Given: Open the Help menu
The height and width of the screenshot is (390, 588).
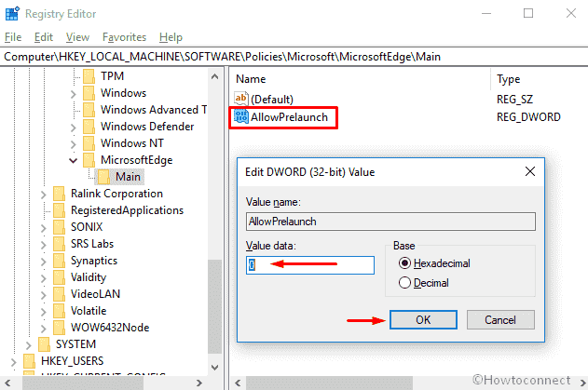Looking at the screenshot, I should coord(171,37).
